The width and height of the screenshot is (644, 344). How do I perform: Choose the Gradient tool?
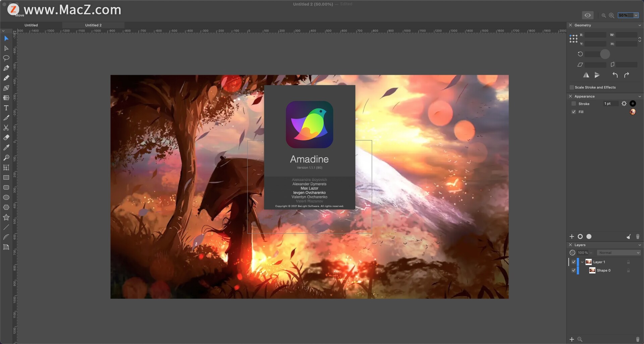coord(6,98)
